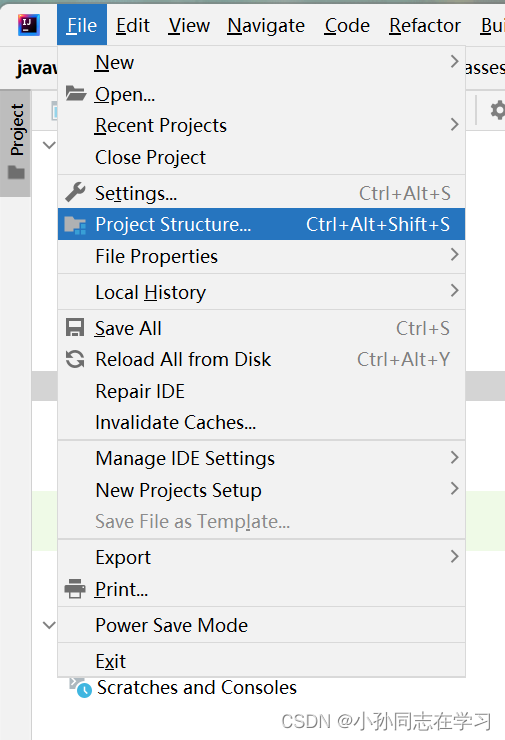Click the gear icon in the toolbar

tap(497, 110)
